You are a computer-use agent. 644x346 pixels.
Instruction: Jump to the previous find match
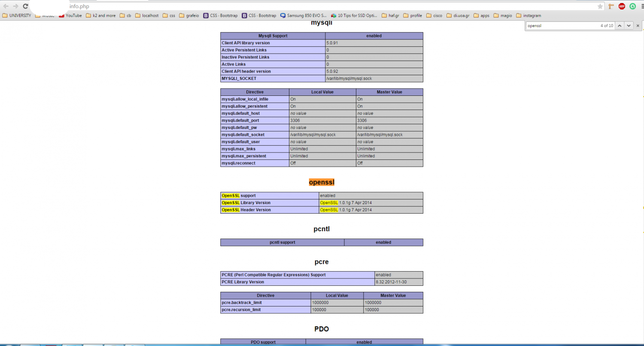pyautogui.click(x=619, y=26)
